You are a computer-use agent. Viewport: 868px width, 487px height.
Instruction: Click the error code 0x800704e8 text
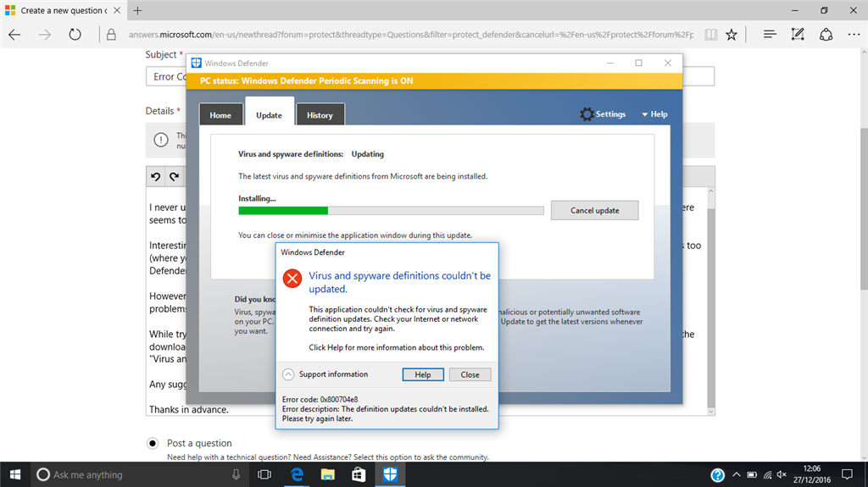tap(320, 400)
